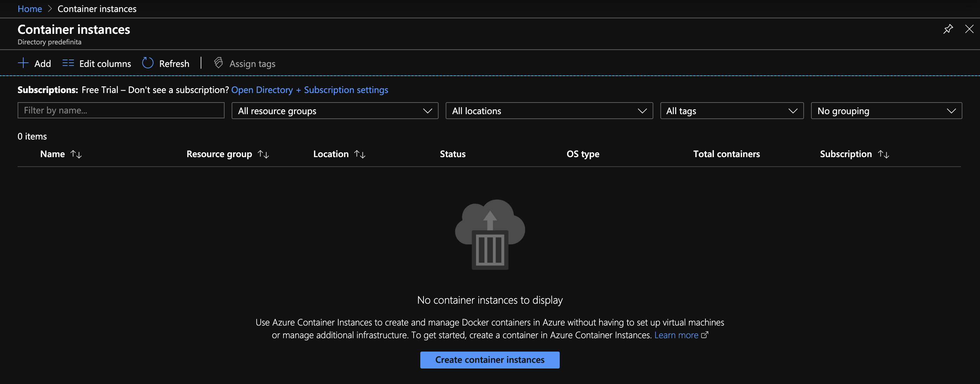Expand the All locations dropdown
Image resolution: width=980 pixels, height=384 pixels.
click(549, 111)
